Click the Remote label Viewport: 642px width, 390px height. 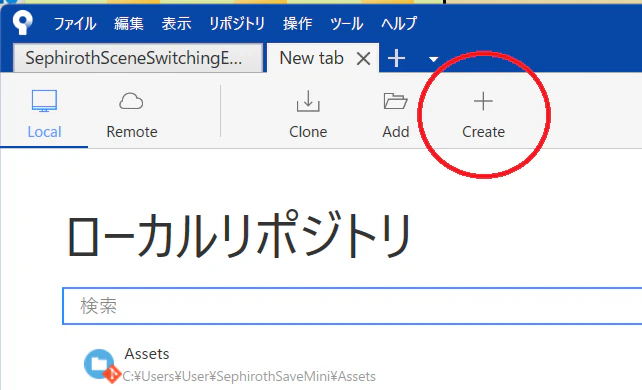[x=132, y=132]
